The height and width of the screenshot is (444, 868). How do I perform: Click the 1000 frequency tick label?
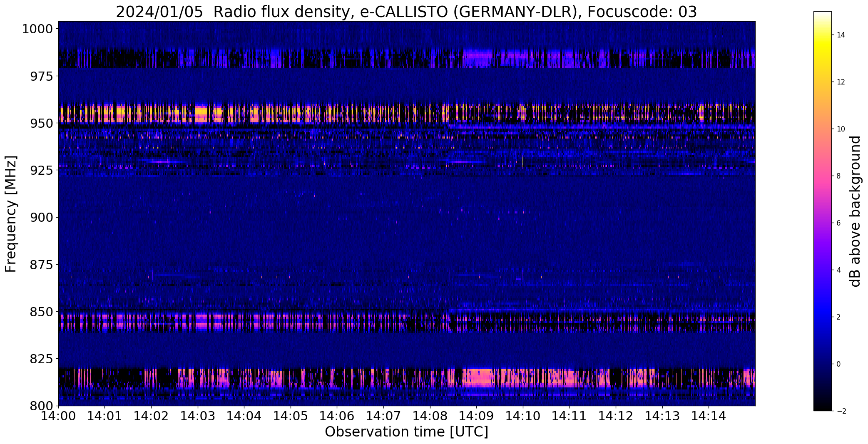[x=37, y=29]
